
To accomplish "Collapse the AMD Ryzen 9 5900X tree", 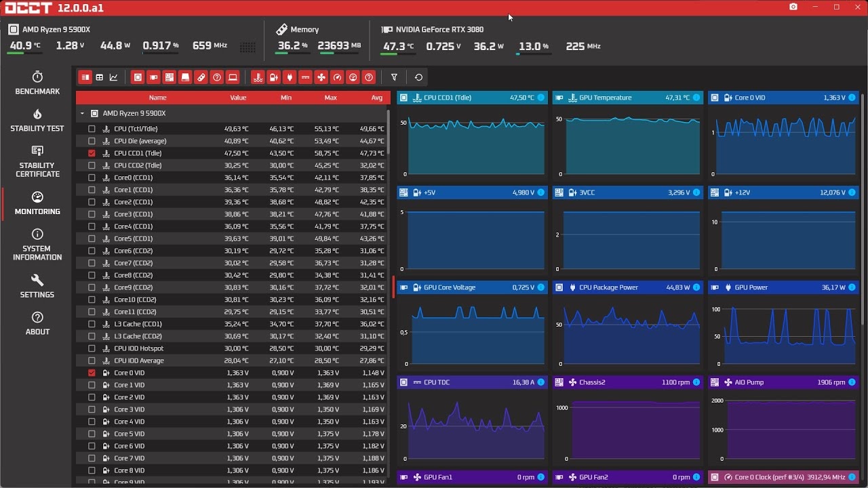I will [82, 114].
